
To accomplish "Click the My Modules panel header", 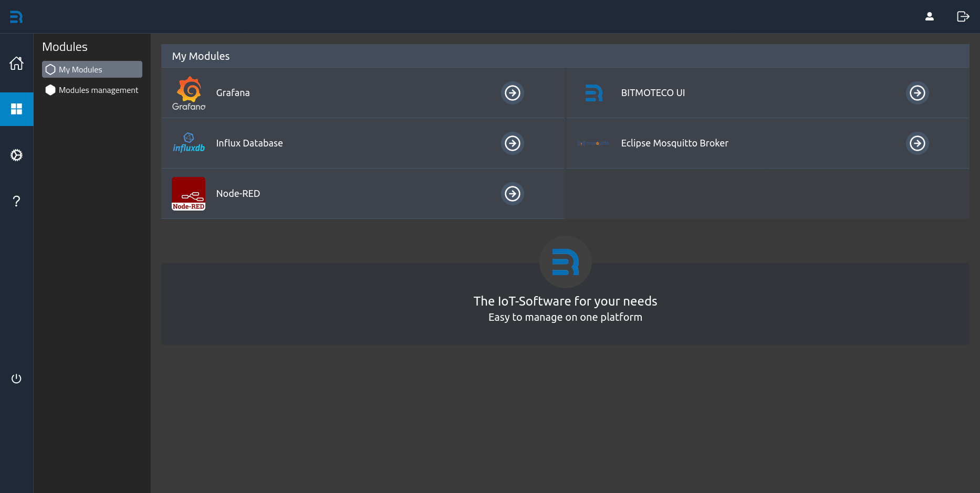I will pyautogui.click(x=565, y=56).
